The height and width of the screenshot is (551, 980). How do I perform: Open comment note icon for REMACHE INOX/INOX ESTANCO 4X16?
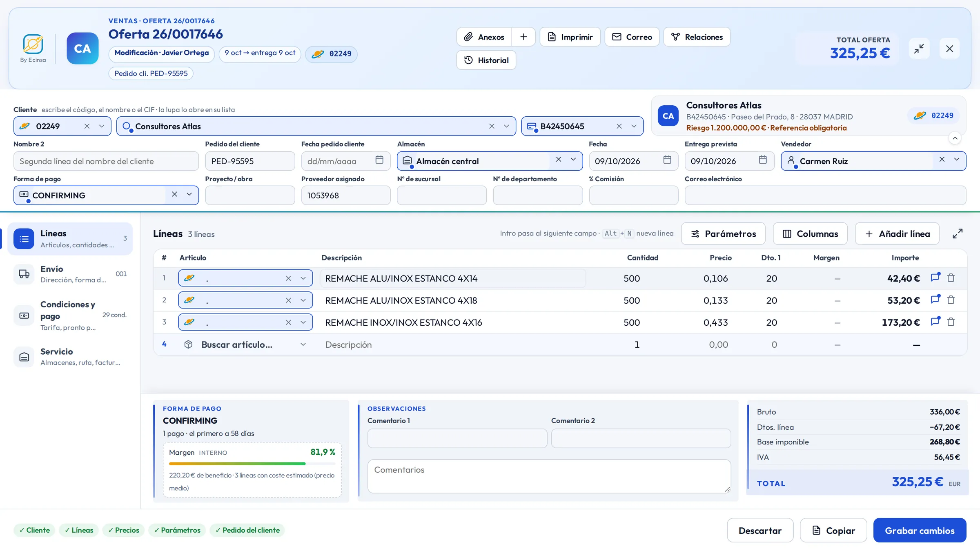click(935, 322)
